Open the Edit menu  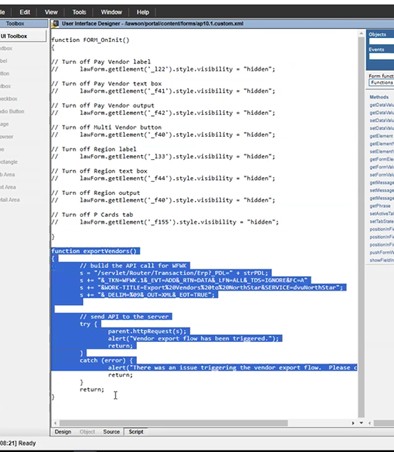pos(25,12)
